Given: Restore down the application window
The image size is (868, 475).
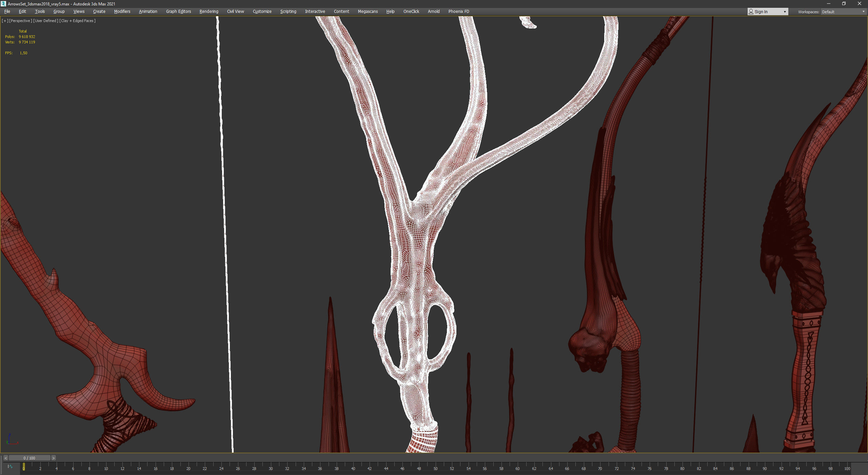Looking at the screenshot, I should click(844, 4).
